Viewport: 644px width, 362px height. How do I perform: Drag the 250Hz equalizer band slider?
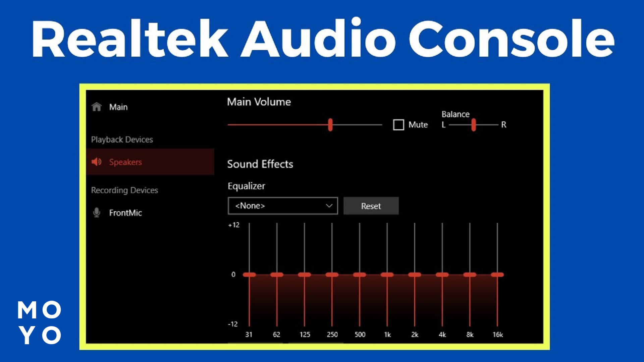coord(332,275)
